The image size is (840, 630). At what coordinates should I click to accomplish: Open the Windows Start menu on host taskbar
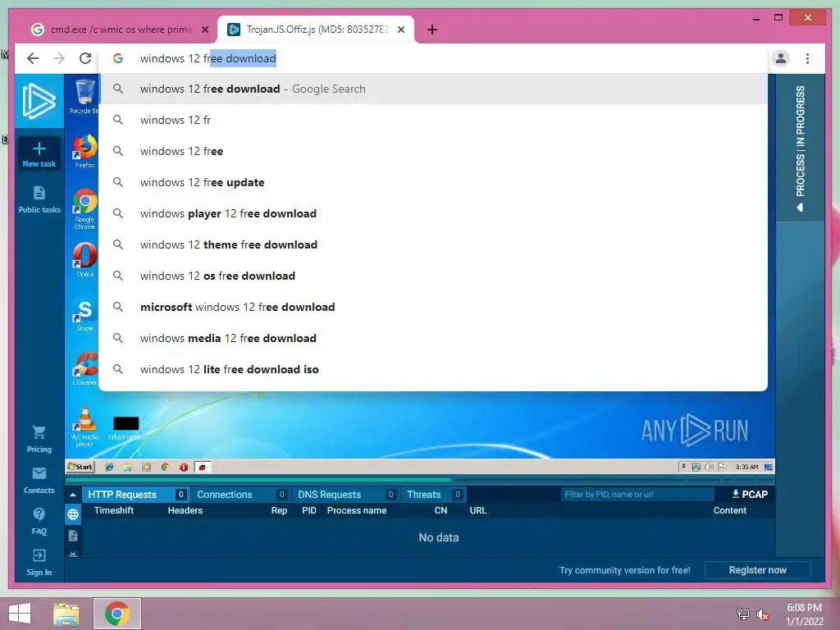click(20, 614)
